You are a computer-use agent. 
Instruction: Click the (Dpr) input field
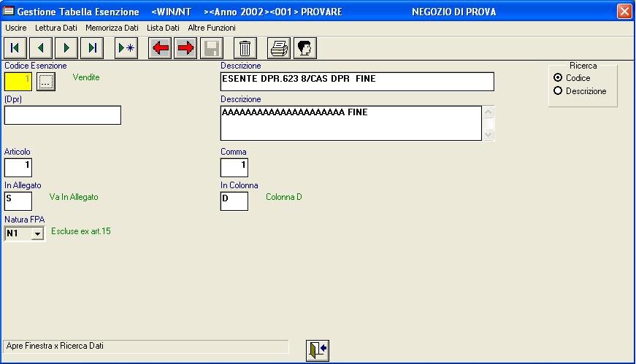63,115
